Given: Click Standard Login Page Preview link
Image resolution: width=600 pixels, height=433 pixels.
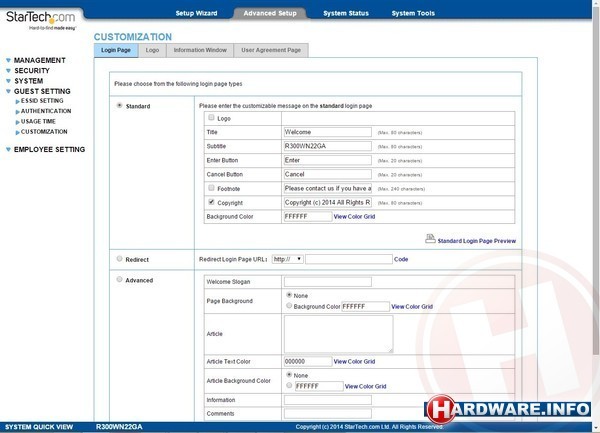Looking at the screenshot, I should pos(477,241).
